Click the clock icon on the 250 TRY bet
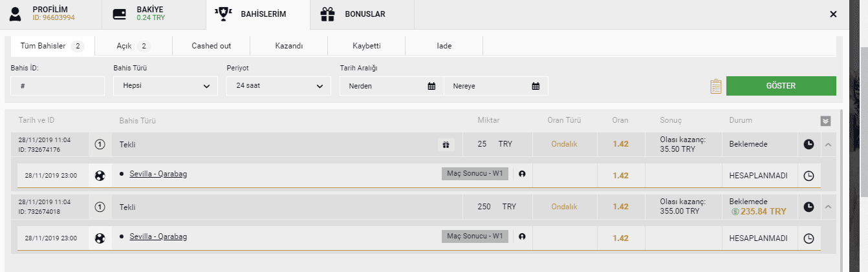868x272 pixels. tap(808, 207)
